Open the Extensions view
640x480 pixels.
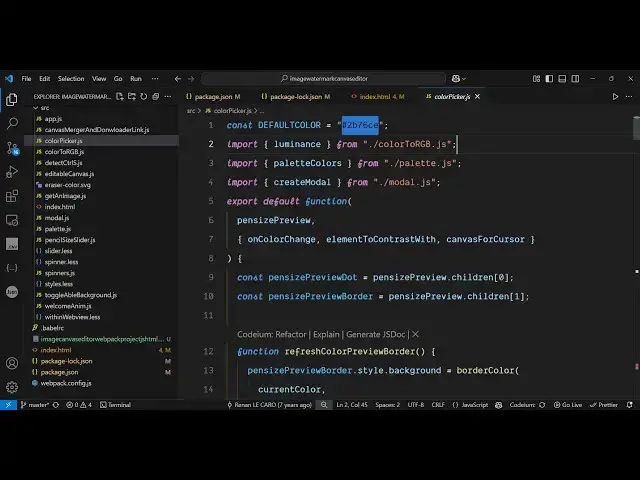[x=12, y=196]
